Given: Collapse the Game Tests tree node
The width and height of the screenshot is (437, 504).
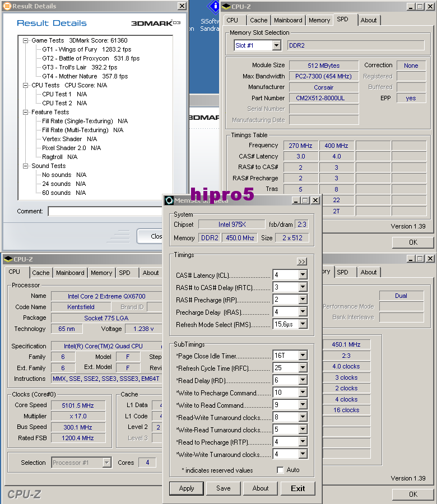Looking at the screenshot, I should (25, 40).
